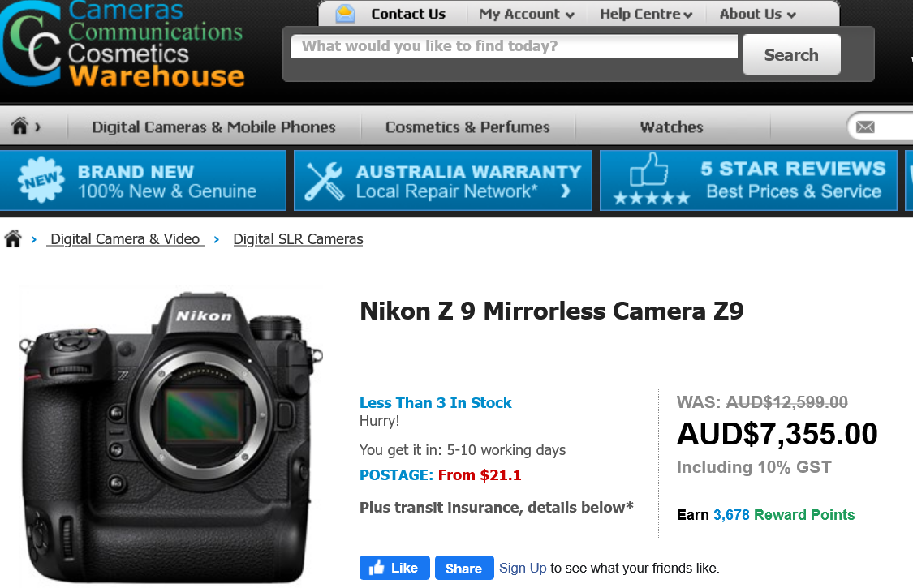Expand the My Account dropdown
This screenshot has width=913, height=588.
(x=527, y=14)
